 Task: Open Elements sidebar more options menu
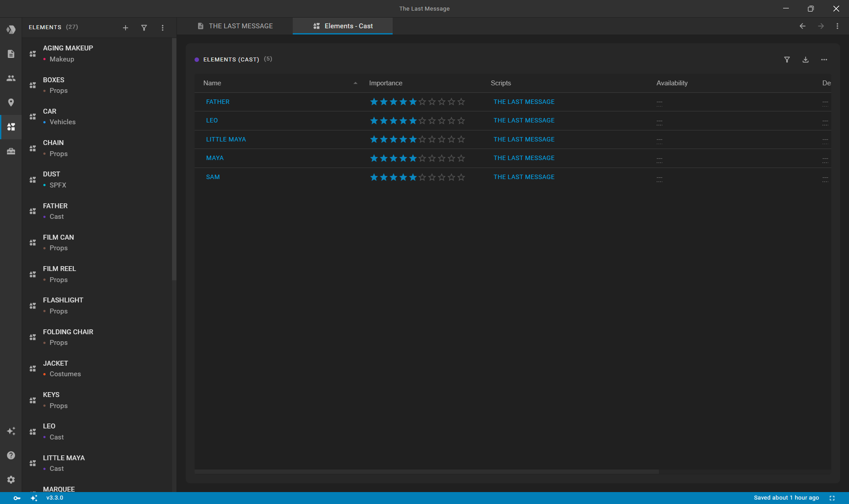click(x=163, y=28)
